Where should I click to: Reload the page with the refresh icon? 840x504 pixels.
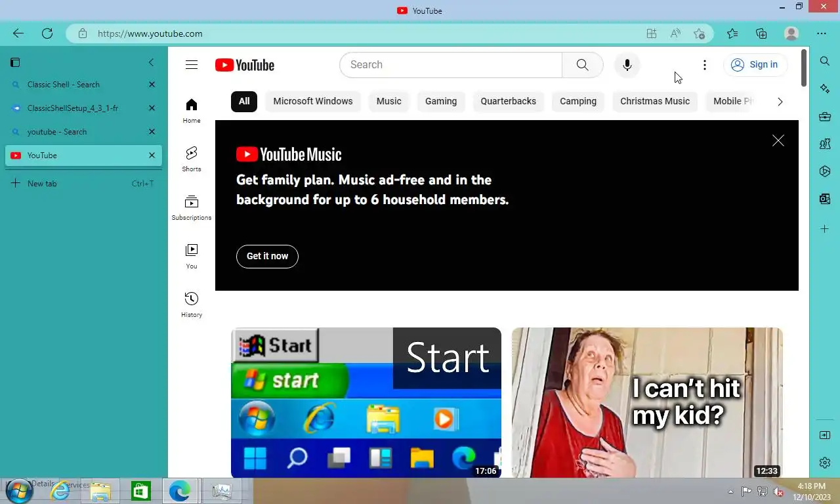click(x=47, y=33)
